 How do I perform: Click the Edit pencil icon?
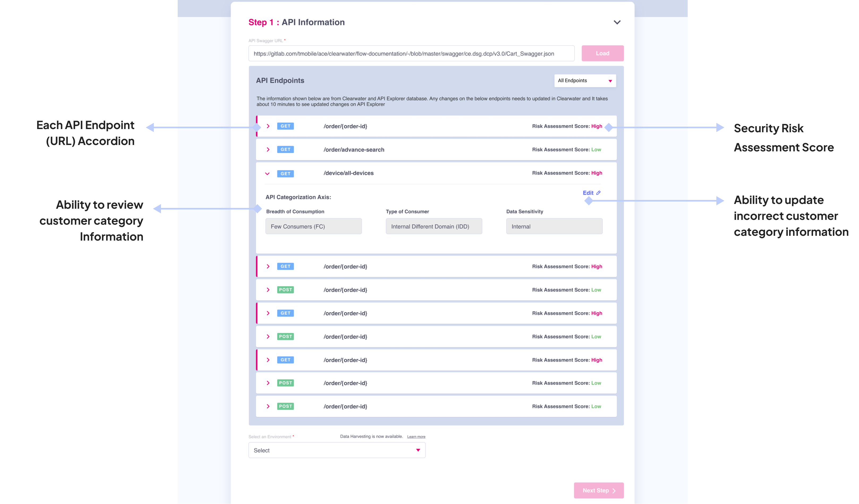598,193
